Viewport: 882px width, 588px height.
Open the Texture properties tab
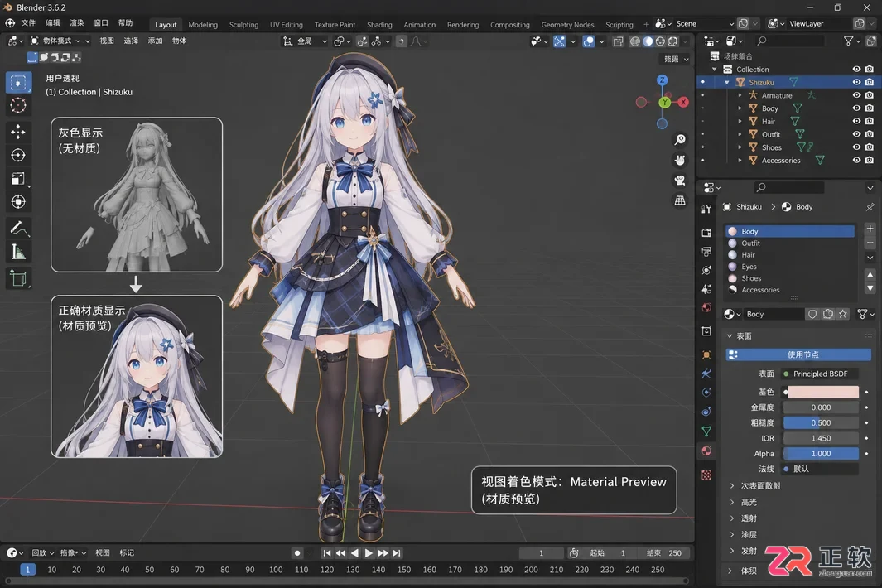[x=706, y=475]
